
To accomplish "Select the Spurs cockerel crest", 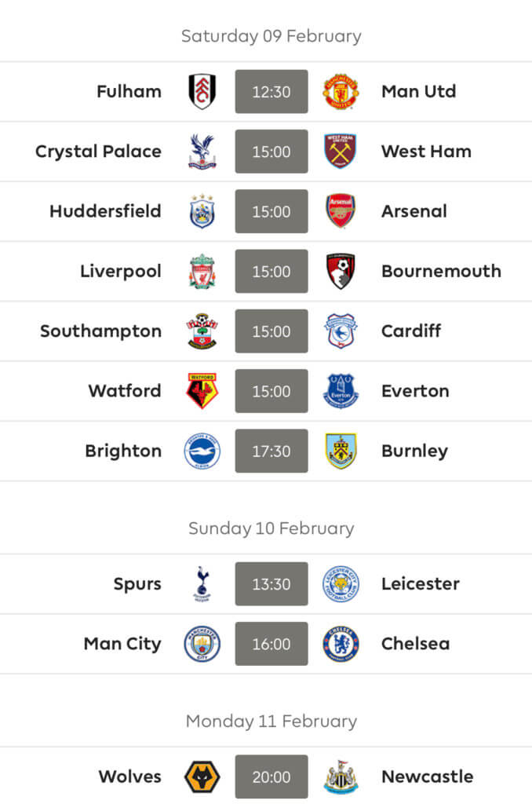I will (x=202, y=584).
